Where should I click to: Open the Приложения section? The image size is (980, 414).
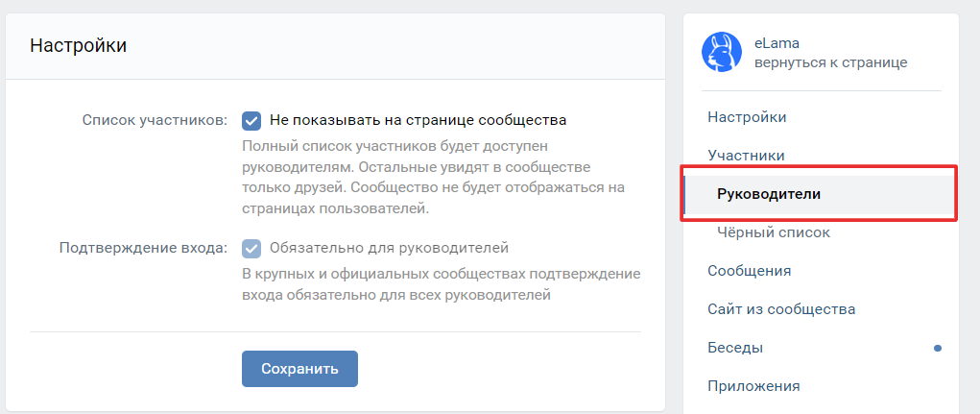coord(753,386)
